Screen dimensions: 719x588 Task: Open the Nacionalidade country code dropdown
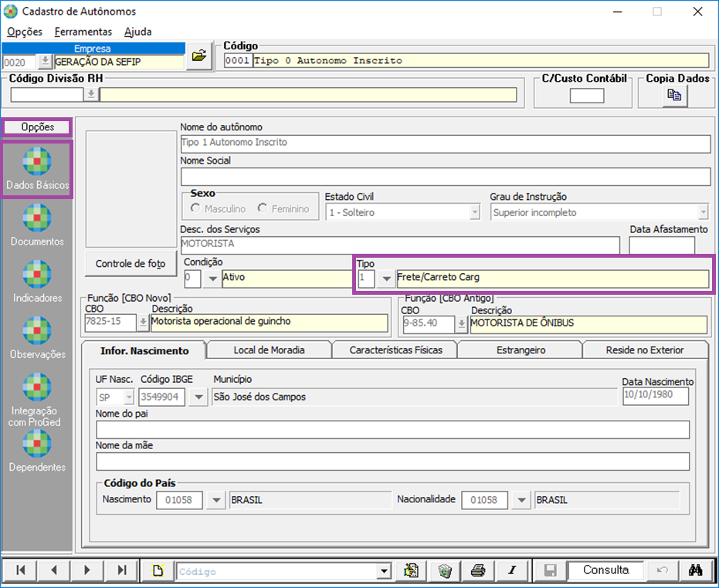(521, 500)
